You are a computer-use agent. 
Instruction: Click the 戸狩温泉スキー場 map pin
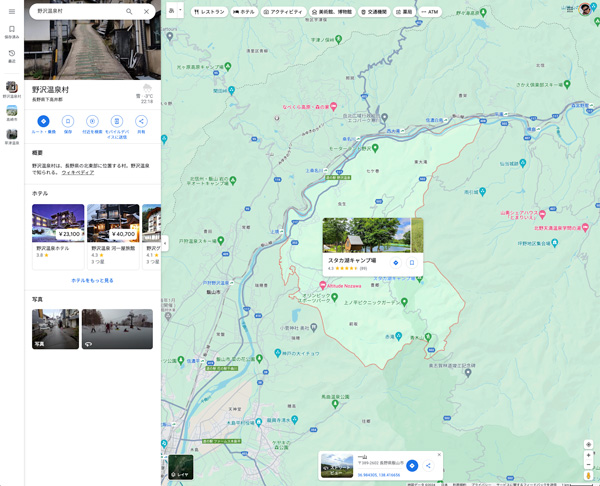click(220, 240)
